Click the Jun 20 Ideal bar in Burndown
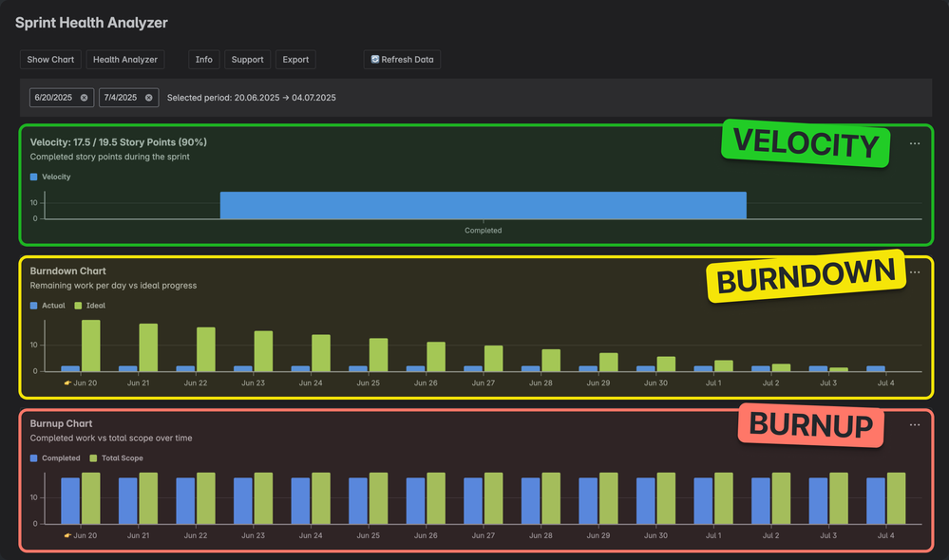949x560 pixels. [91, 345]
